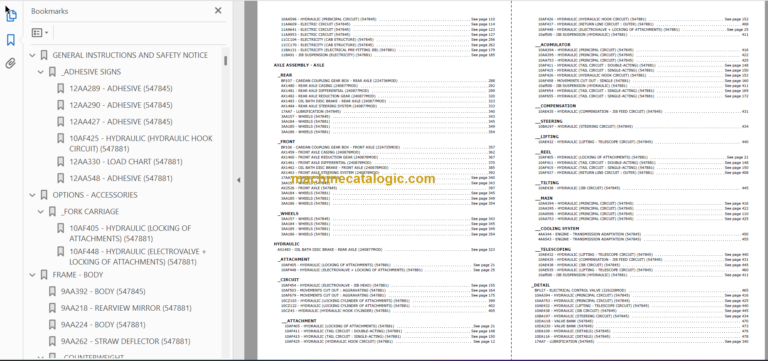Viewport: 768px width, 361px height.
Task: Open bookmark _ADHESIVE SIGNS
Action: (91, 72)
